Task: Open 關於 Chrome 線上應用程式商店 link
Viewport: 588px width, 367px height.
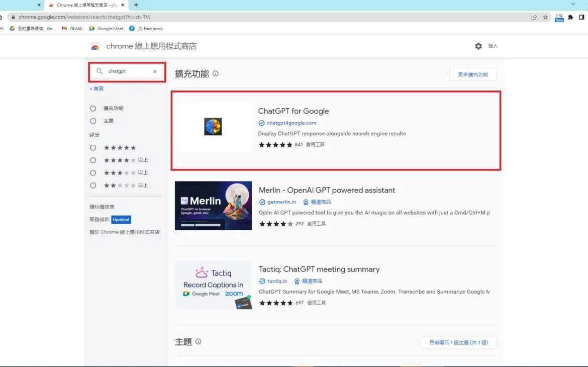Action: tap(125, 232)
